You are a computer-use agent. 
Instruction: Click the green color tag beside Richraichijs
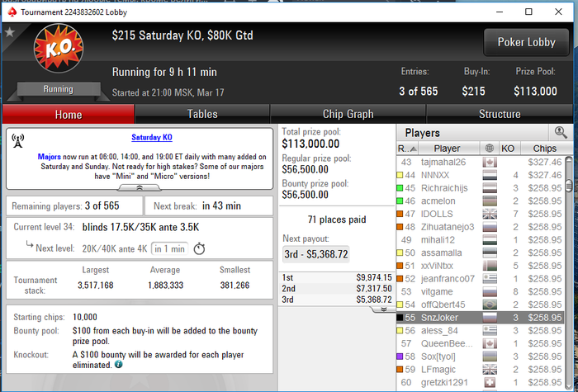400,188
